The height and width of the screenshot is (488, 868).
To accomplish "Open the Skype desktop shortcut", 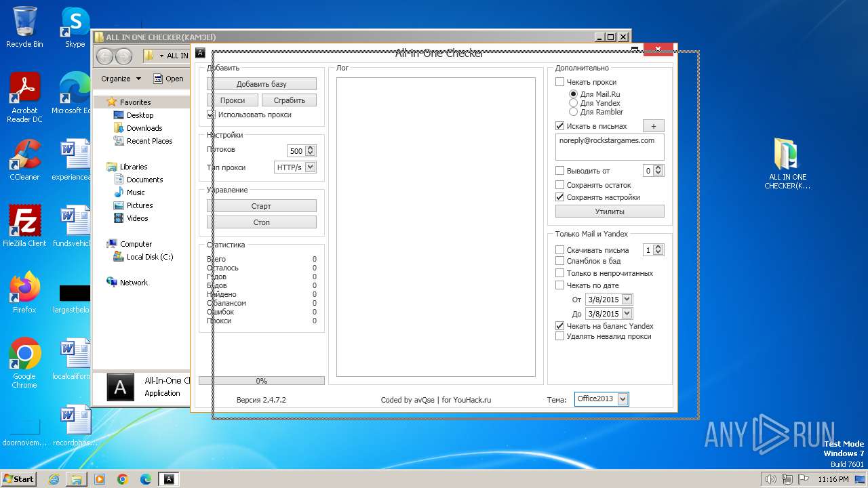I will click(75, 27).
